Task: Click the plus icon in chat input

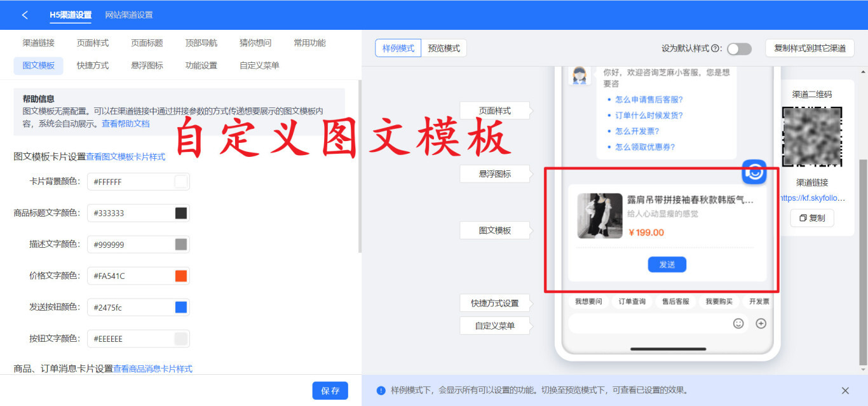Action: point(761,323)
